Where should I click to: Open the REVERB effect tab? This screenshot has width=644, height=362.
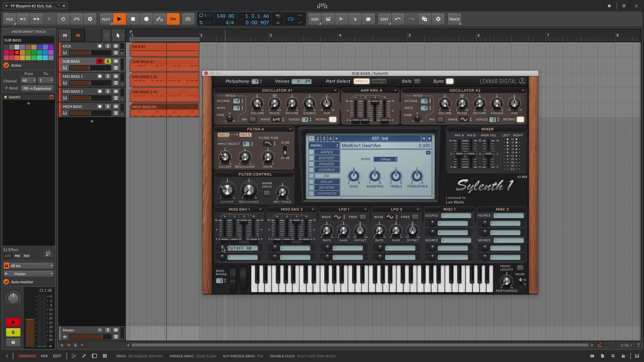pos(327,188)
